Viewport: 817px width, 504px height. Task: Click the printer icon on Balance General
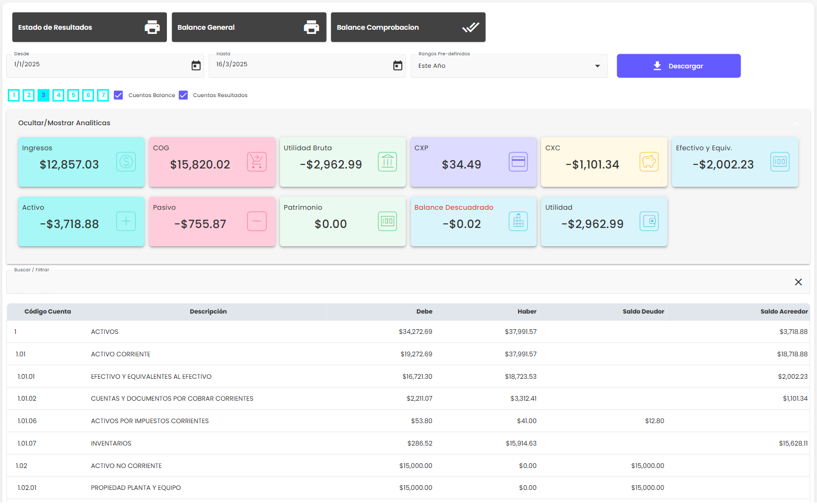pos(311,27)
